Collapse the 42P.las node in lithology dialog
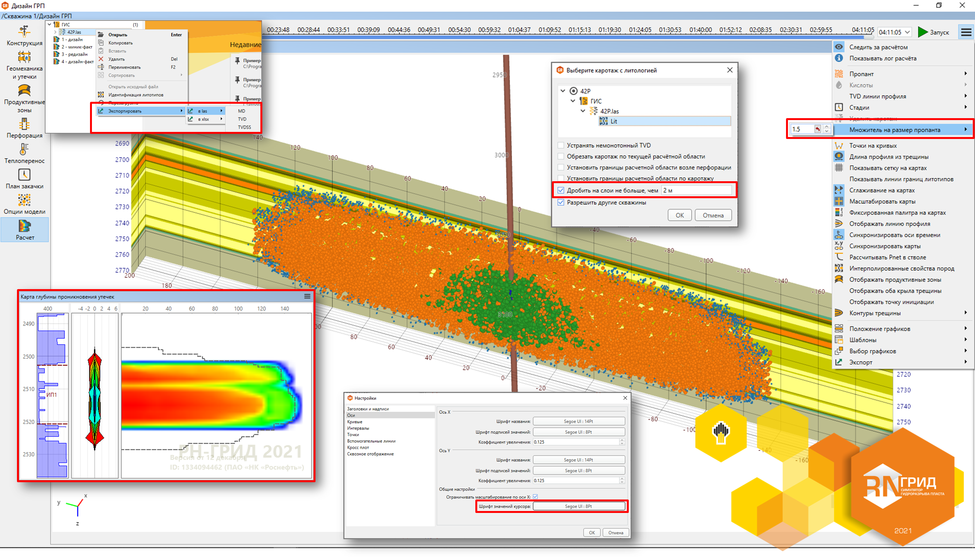Image resolution: width=975 pixels, height=560 pixels. 583,111
